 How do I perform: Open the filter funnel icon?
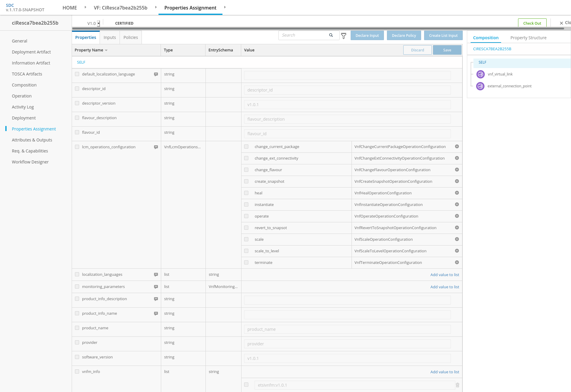pyautogui.click(x=343, y=36)
